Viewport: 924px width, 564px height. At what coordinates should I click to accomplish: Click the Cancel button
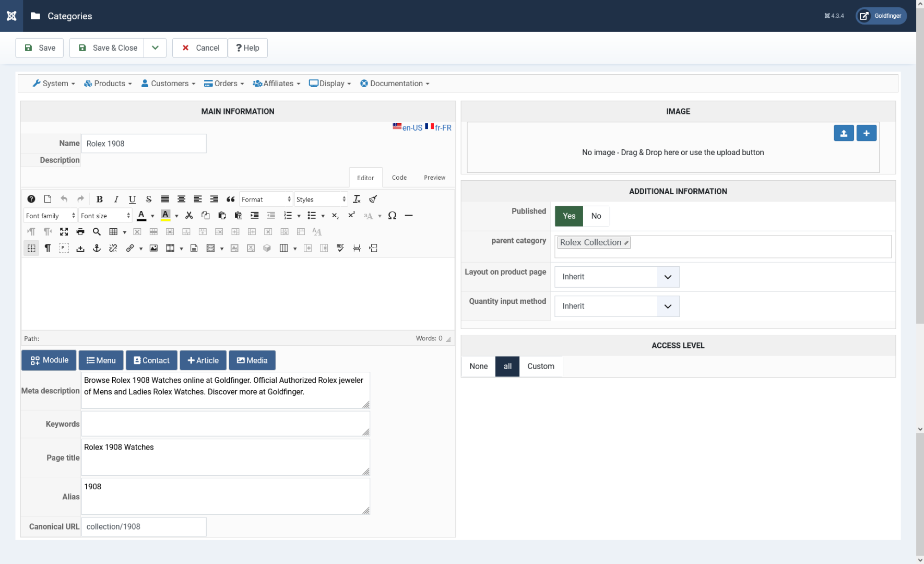pos(200,48)
